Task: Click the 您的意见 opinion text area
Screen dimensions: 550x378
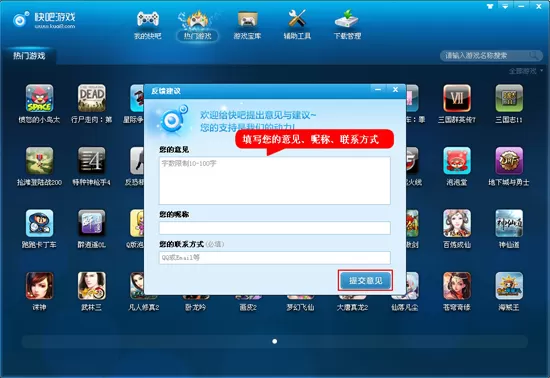Action: pos(275,180)
